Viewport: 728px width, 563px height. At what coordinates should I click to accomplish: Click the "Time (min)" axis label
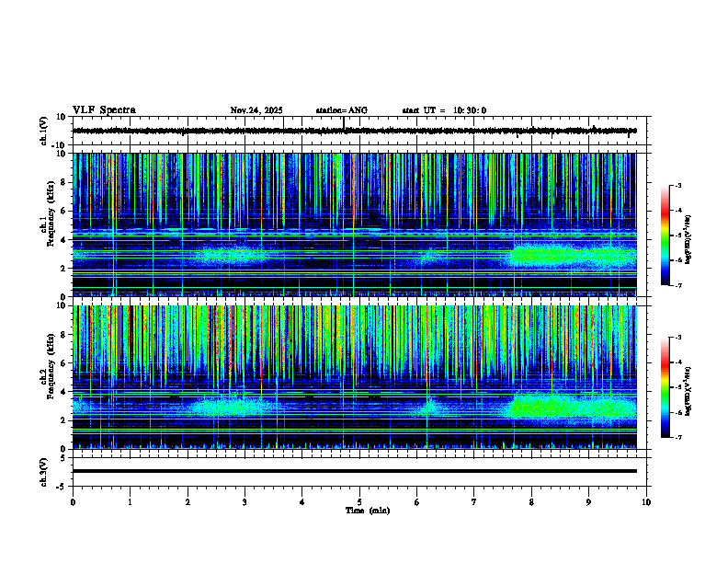pos(368,511)
